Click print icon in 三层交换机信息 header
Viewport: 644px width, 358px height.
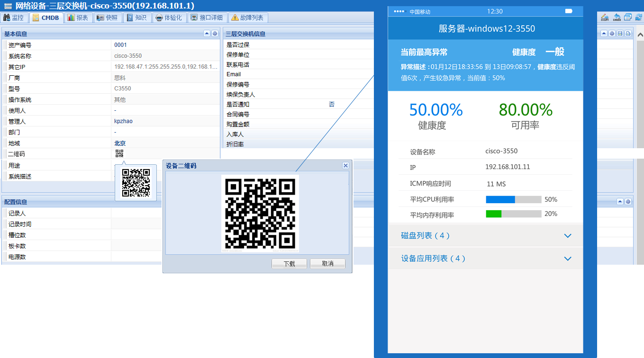point(628,34)
